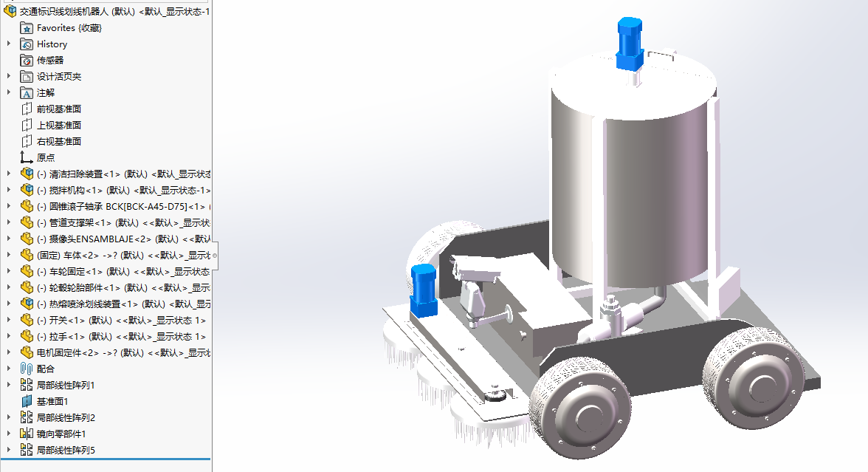Select the '基准面1' label
Image resolution: width=868 pixels, height=472 pixels.
click(x=52, y=401)
